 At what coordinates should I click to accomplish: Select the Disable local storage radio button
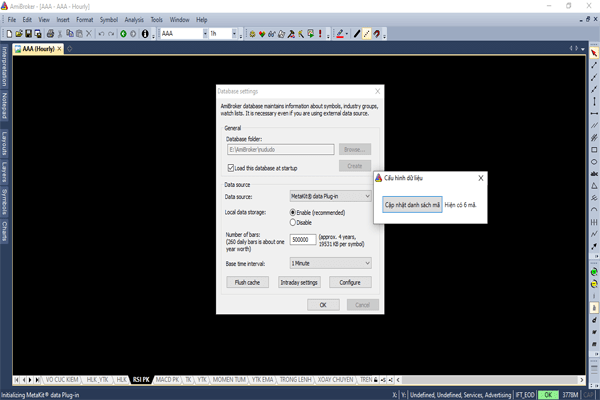tap(293, 222)
